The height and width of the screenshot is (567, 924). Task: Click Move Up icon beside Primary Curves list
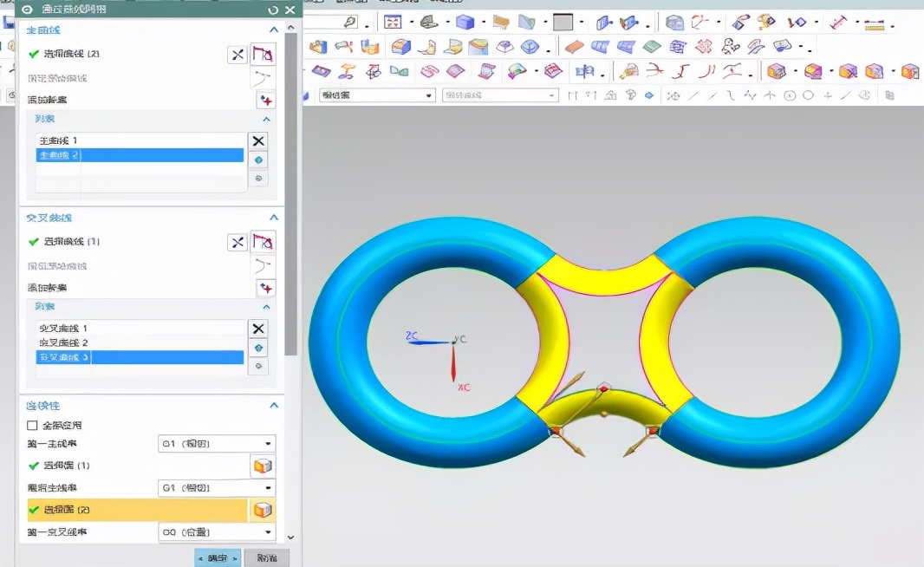tap(257, 160)
